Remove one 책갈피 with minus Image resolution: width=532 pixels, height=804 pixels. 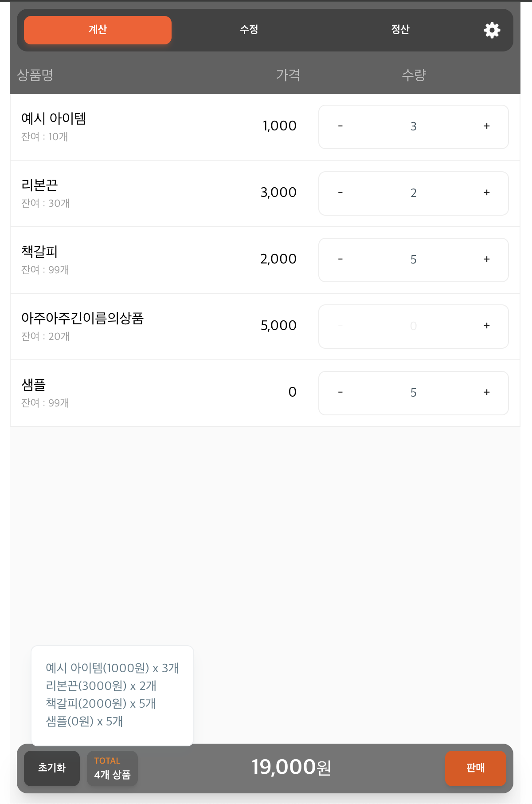340,260
